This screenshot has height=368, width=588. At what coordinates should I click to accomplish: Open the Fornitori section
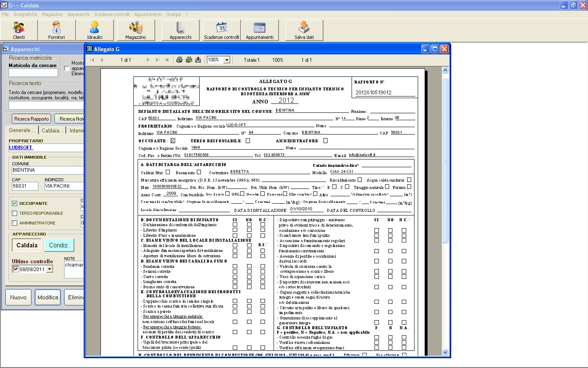coord(56,30)
